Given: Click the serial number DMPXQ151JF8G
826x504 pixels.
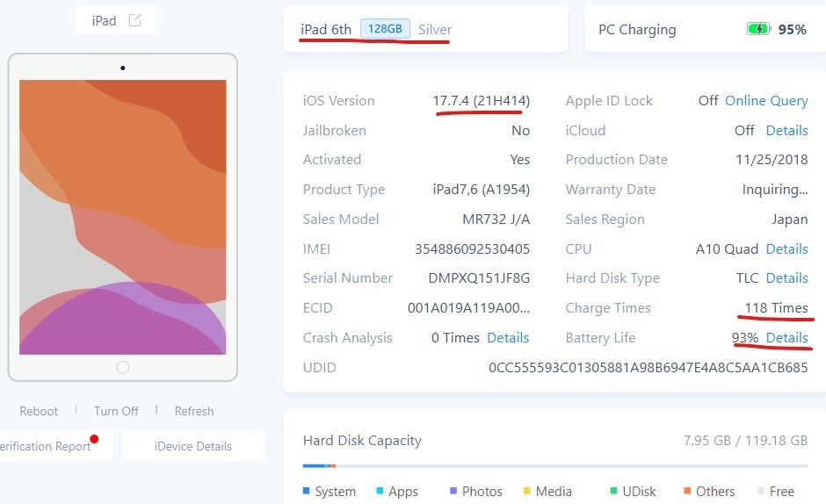Looking at the screenshot, I should click(x=479, y=277).
